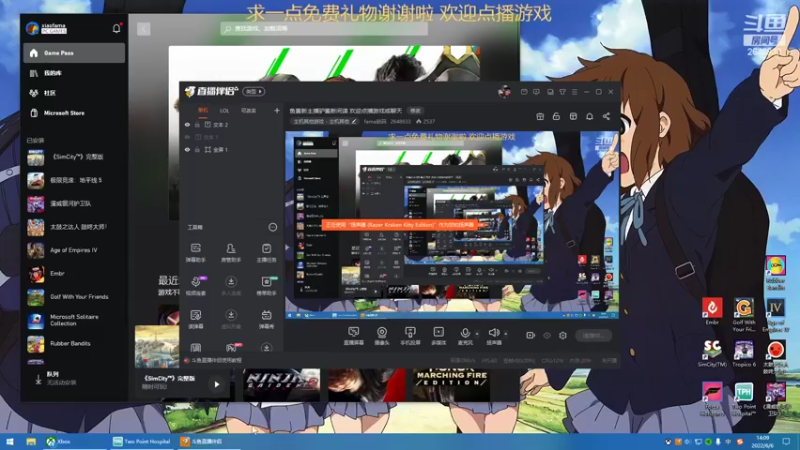Show the 文本 1 source
Image resolution: width=800 pixels, height=450 pixels.
click(187, 137)
